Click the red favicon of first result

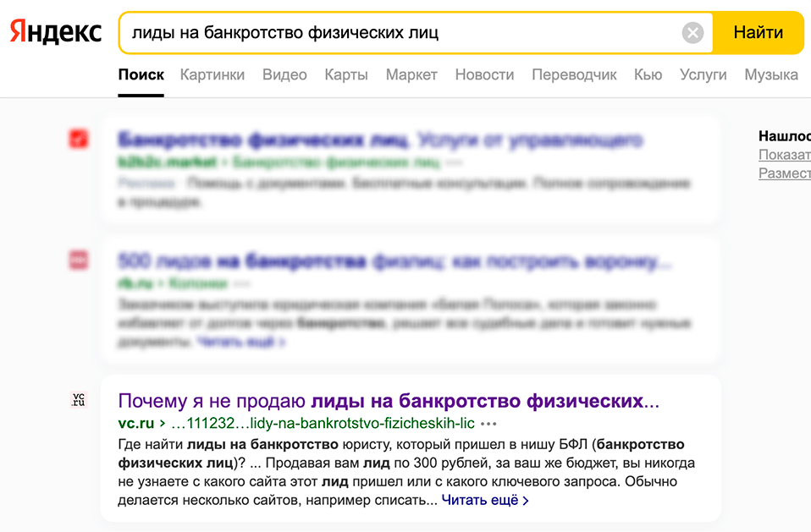(x=79, y=139)
